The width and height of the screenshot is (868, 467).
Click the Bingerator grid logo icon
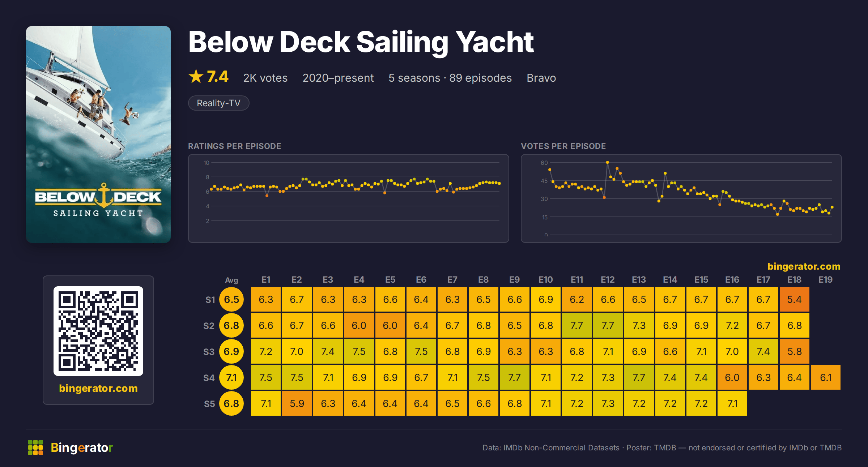35,447
